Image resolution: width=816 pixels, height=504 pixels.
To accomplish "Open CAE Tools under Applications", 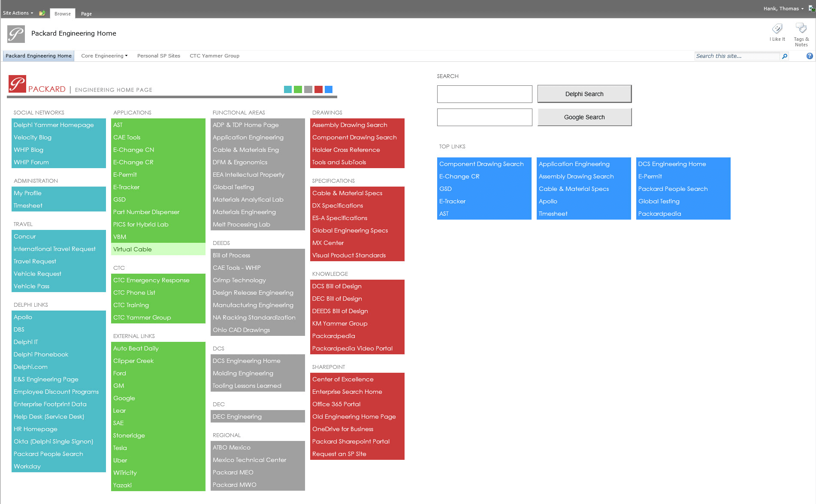I will [127, 137].
